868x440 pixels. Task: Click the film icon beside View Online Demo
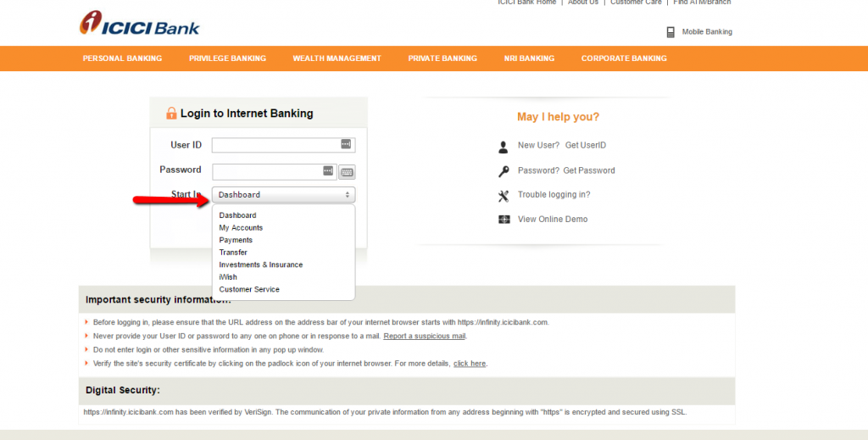pyautogui.click(x=504, y=220)
